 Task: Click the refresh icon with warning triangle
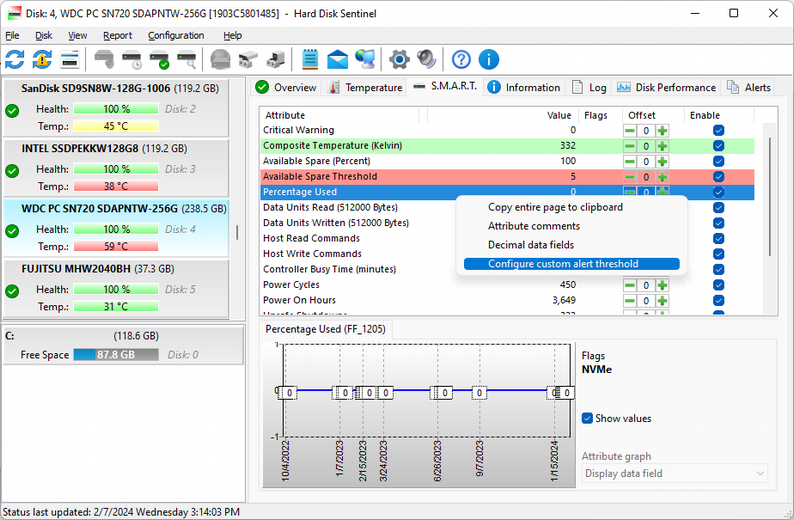42,59
